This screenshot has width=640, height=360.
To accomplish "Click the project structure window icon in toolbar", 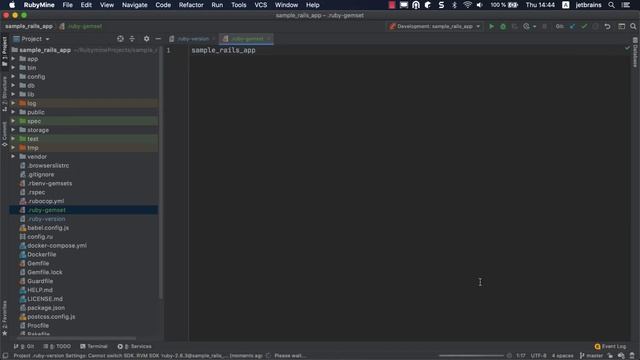I will pos(621,27).
